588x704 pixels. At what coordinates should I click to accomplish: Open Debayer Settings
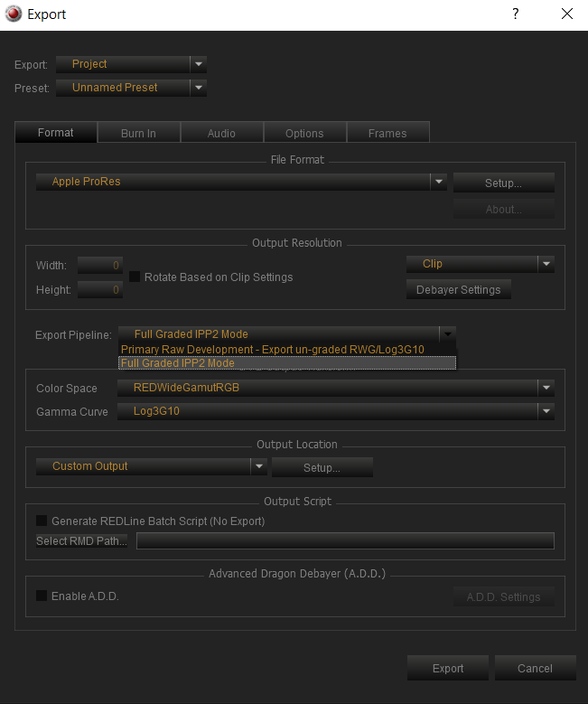click(458, 289)
